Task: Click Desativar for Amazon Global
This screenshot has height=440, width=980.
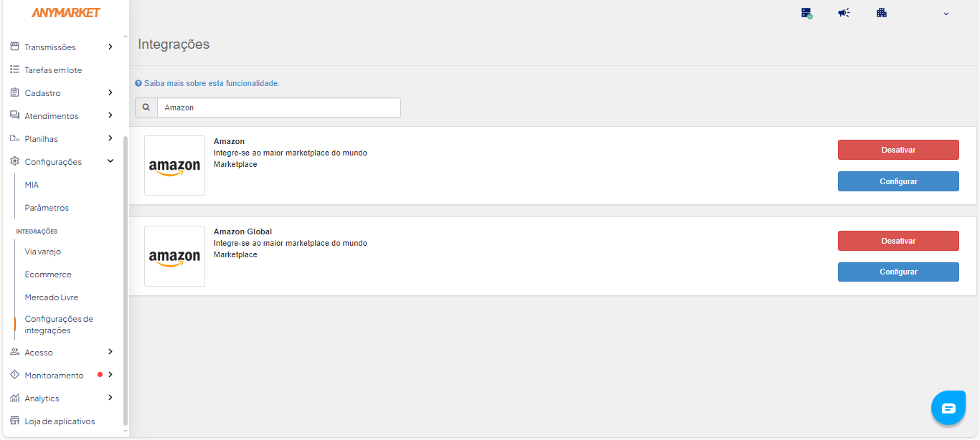Action: point(898,241)
